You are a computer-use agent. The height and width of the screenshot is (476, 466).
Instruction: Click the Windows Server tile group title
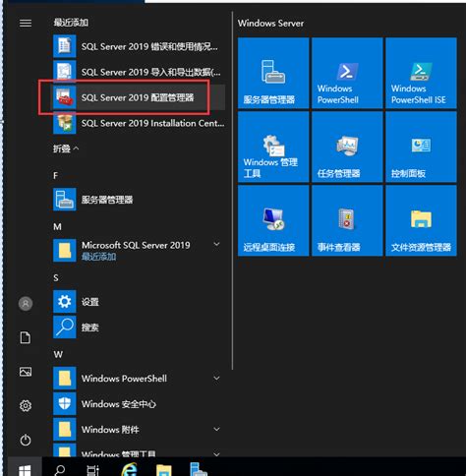click(x=270, y=24)
